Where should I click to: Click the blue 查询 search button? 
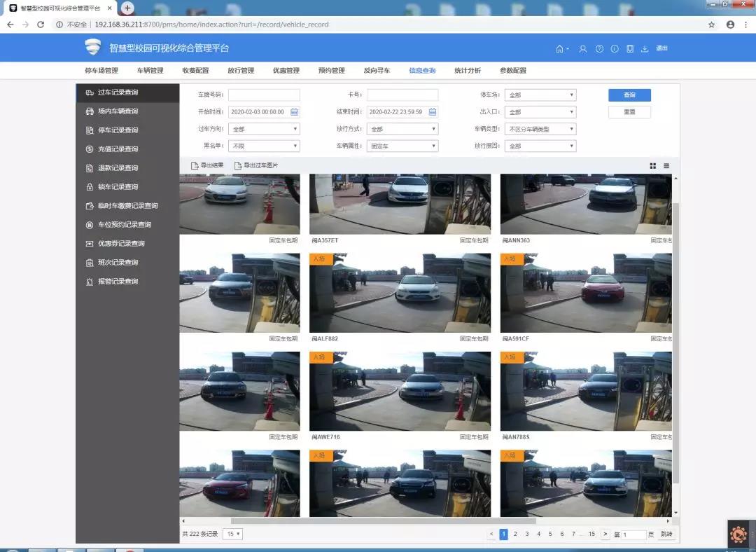(629, 95)
